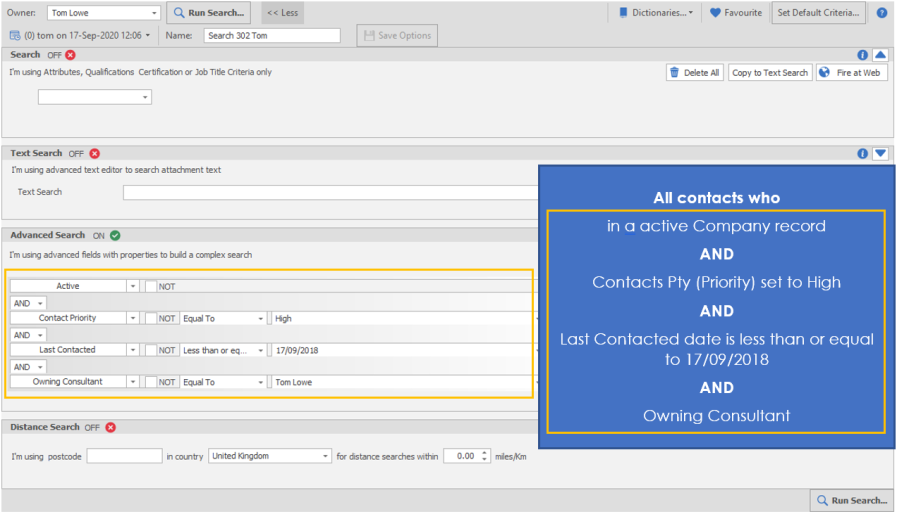Toggle the green ON icon for Advanced Search

tap(115, 236)
